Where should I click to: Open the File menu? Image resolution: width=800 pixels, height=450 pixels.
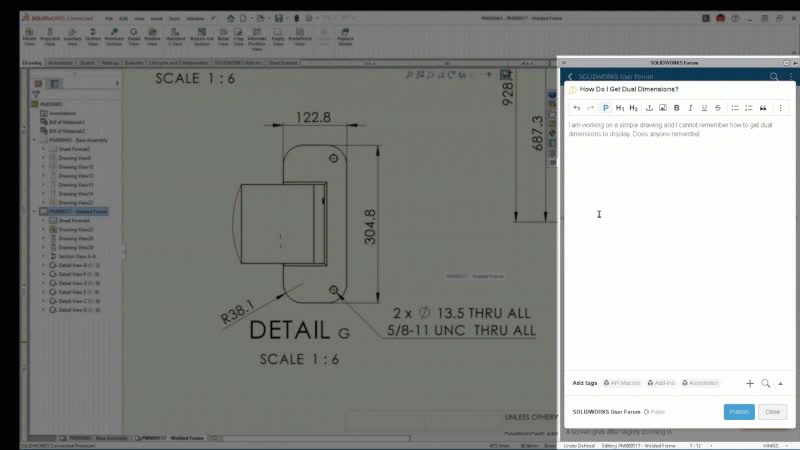109,18
